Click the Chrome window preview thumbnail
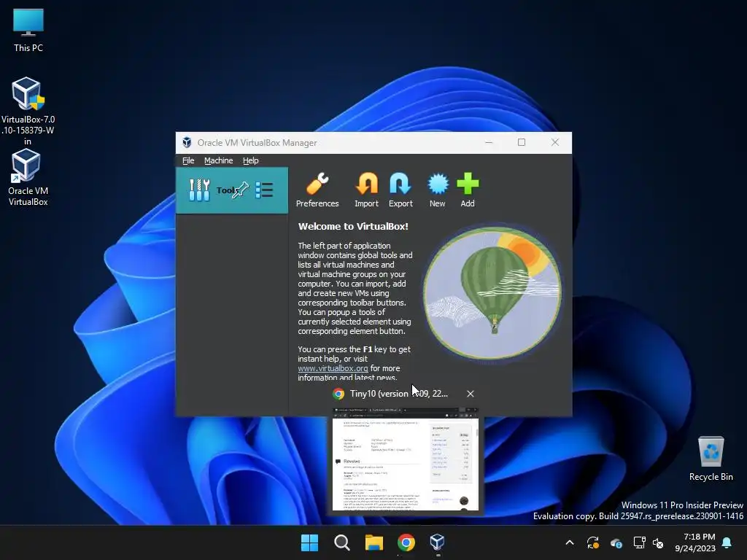Viewport: 747px width, 560px height. click(x=406, y=459)
